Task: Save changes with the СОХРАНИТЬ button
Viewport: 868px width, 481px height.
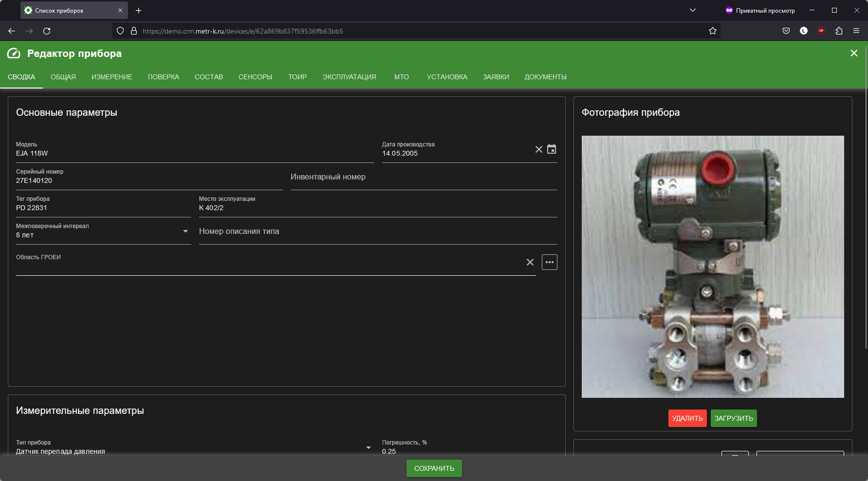Action: (434, 468)
